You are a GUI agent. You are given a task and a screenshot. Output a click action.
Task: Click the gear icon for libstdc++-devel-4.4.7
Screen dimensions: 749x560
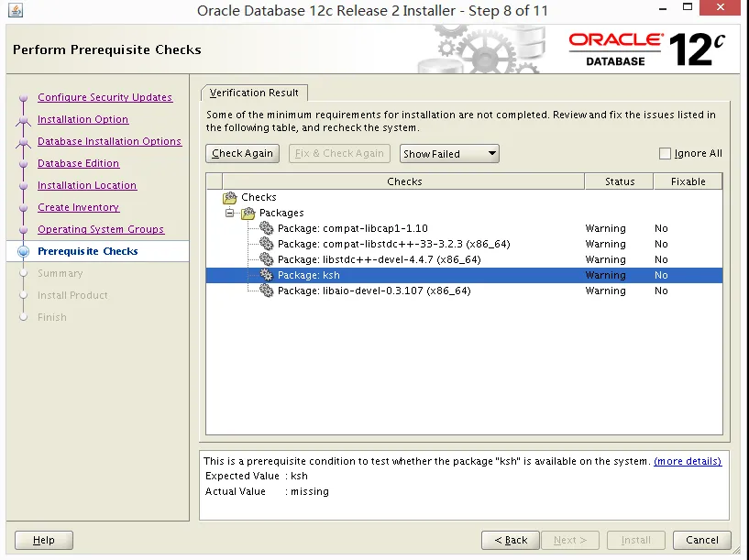[x=266, y=259]
